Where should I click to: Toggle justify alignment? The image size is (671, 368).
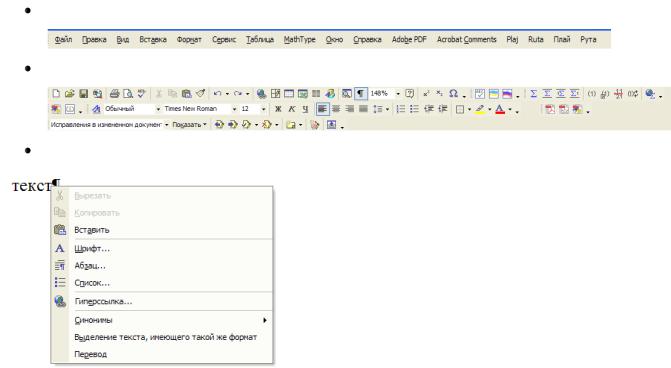tap(363, 109)
